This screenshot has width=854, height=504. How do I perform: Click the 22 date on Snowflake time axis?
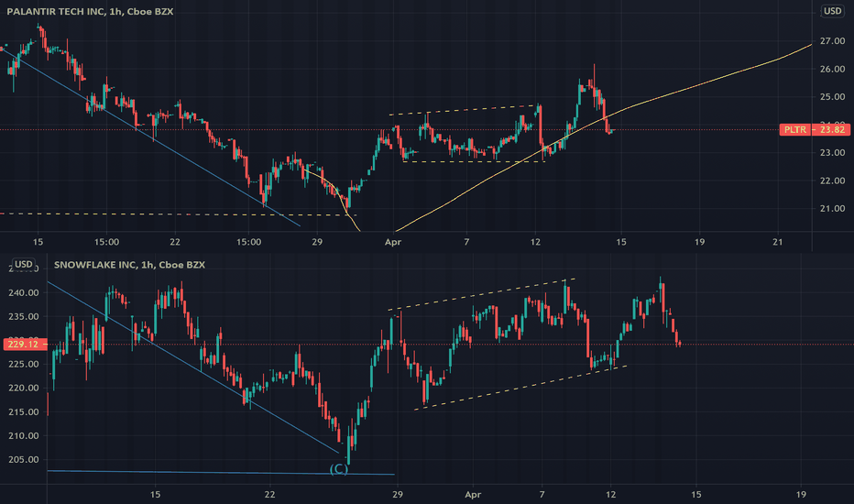[x=269, y=495]
